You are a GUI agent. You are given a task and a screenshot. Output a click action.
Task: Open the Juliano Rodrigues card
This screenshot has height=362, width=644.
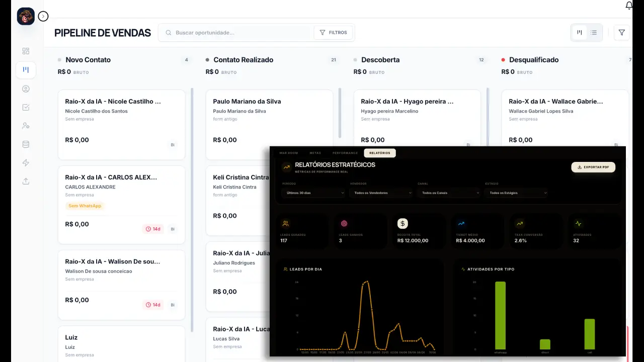237,277
